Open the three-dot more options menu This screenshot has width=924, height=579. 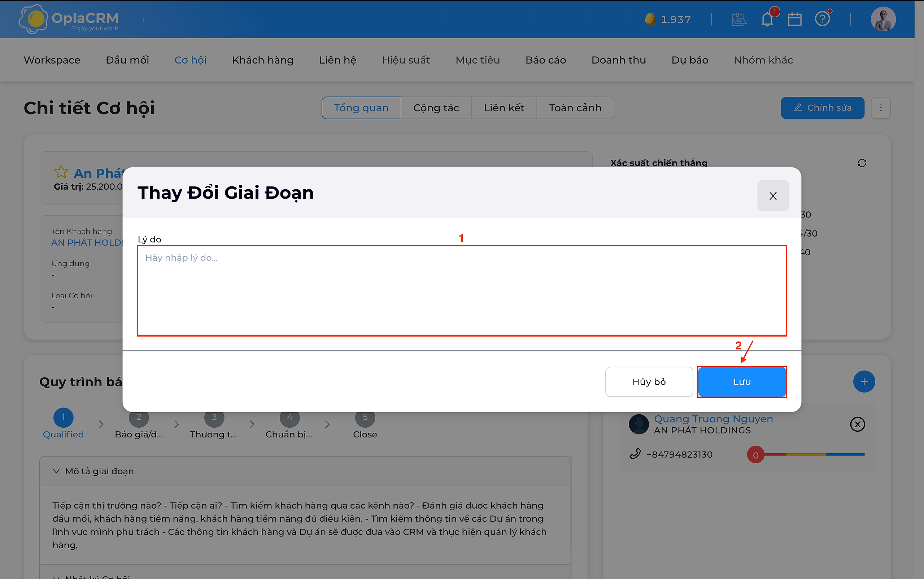tap(881, 108)
